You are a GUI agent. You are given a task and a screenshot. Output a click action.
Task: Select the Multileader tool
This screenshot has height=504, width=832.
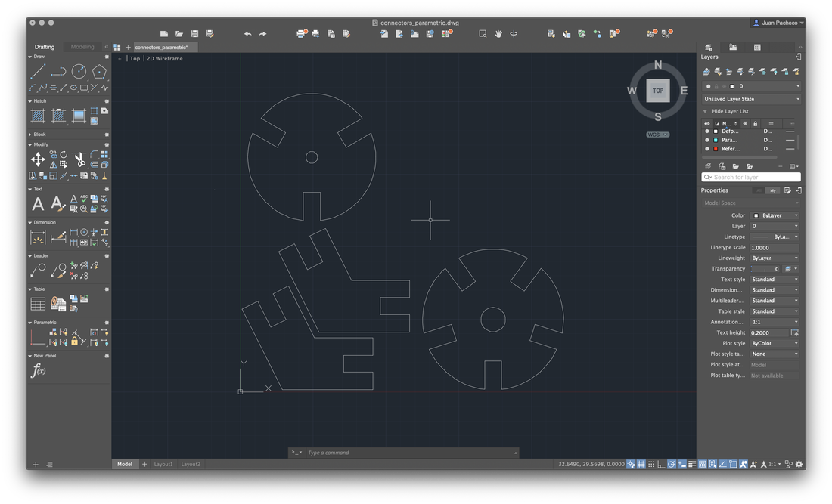[38, 271]
